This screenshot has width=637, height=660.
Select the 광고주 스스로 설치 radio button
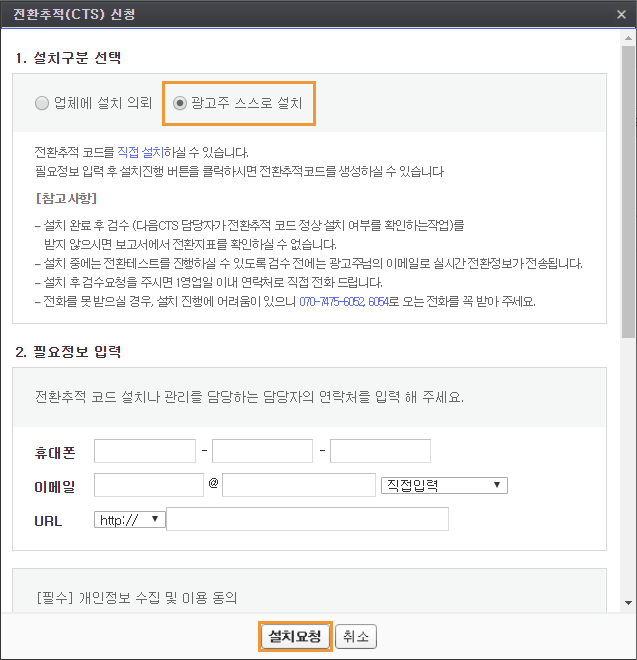coord(180,103)
